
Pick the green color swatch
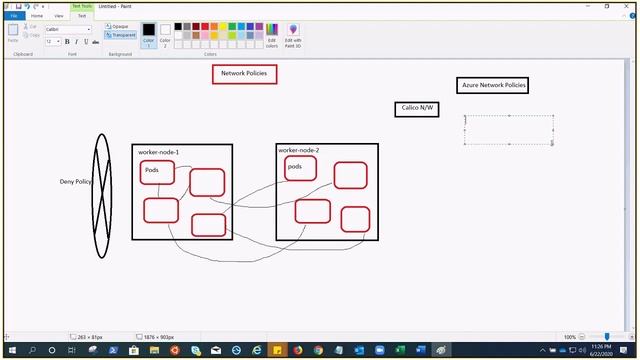tap(232, 27)
